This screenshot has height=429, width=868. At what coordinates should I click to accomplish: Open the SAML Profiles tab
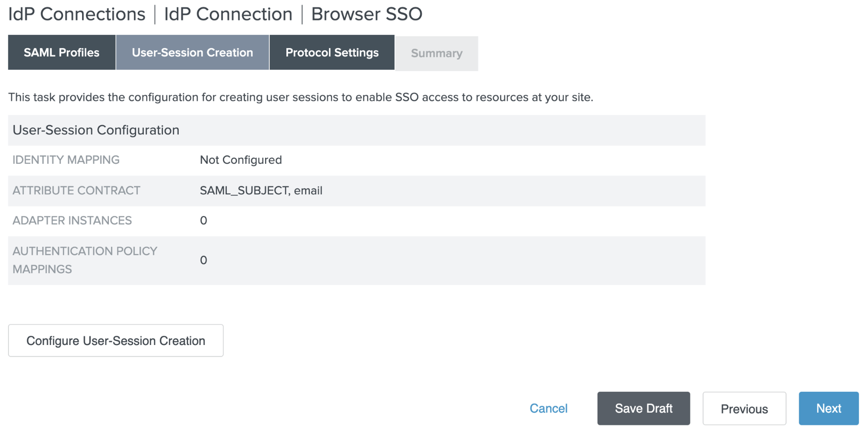61,53
